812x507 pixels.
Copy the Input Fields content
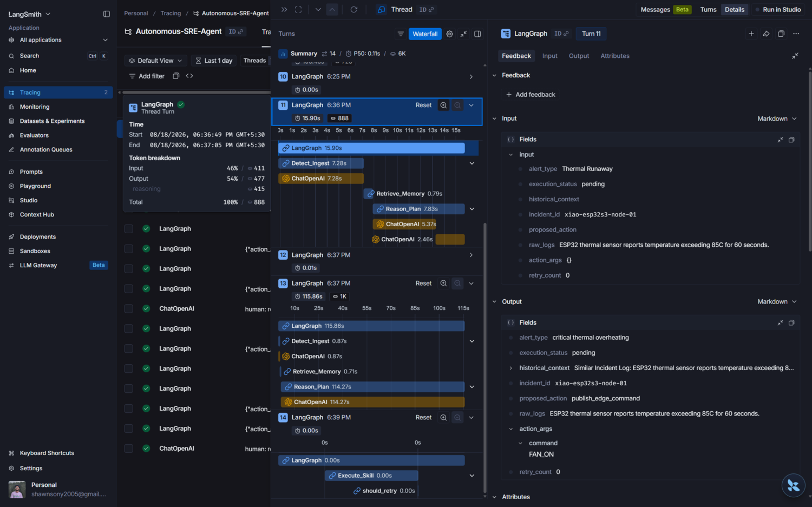tap(791, 140)
